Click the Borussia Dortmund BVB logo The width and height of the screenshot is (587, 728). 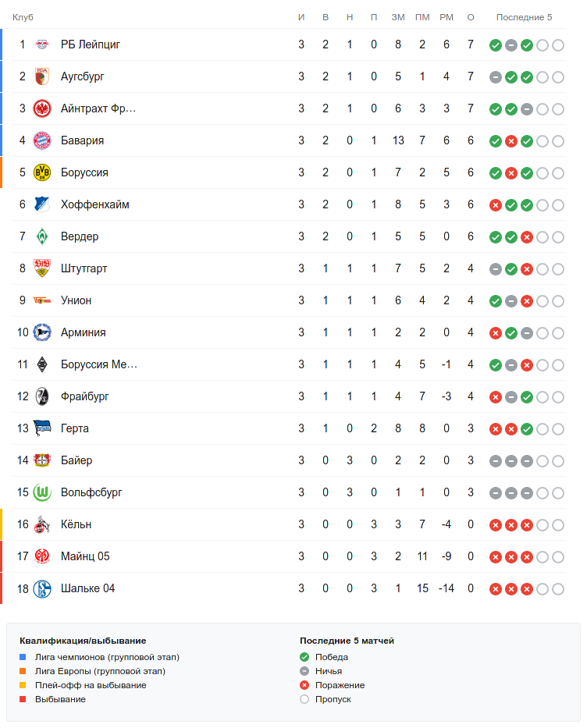[42, 173]
